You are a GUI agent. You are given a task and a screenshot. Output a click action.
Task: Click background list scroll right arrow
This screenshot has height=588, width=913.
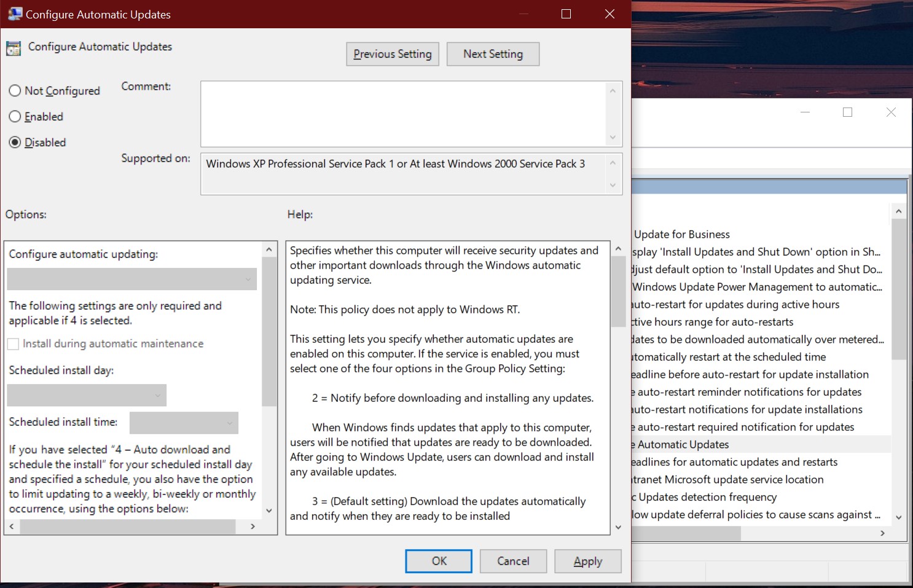click(882, 533)
